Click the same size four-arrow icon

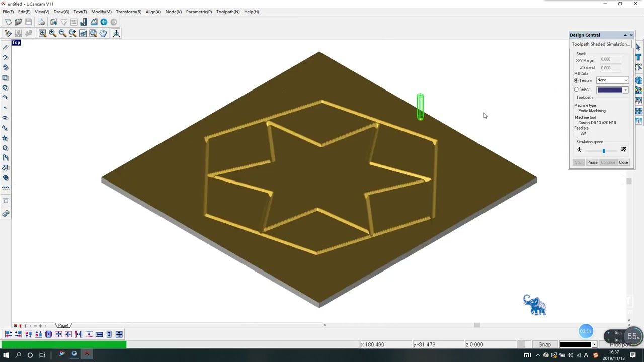tap(119, 334)
